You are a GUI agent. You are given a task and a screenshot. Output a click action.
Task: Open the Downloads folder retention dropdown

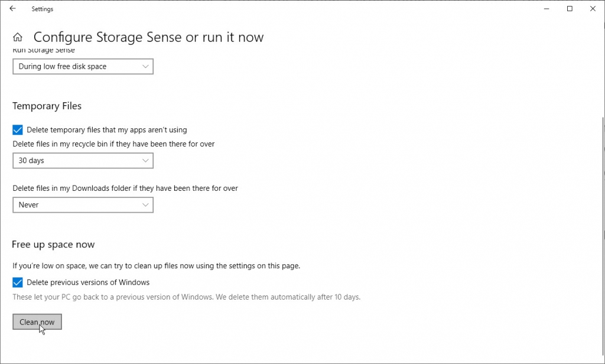(x=83, y=204)
